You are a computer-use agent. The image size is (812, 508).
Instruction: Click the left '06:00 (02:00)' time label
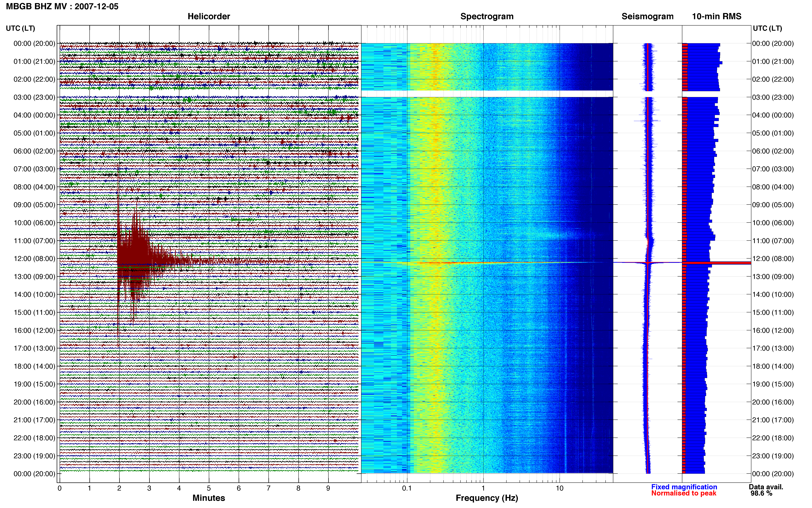pyautogui.click(x=34, y=151)
